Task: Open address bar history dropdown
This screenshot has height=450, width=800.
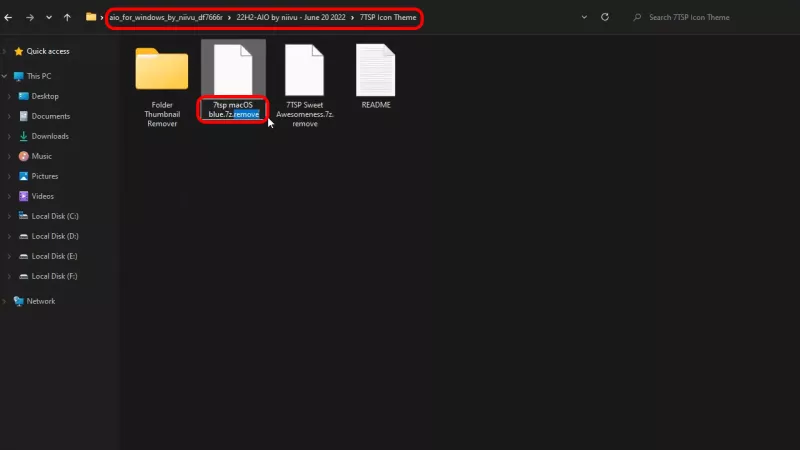Action: point(584,17)
